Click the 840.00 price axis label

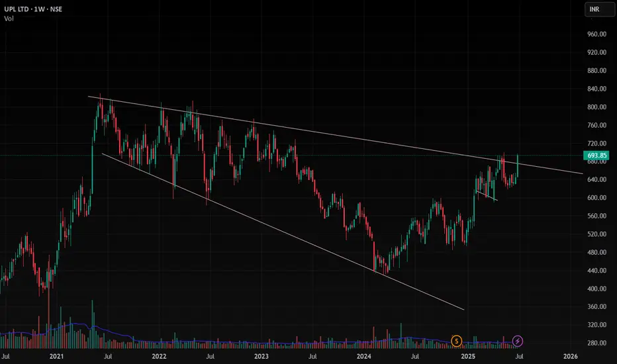pos(596,89)
